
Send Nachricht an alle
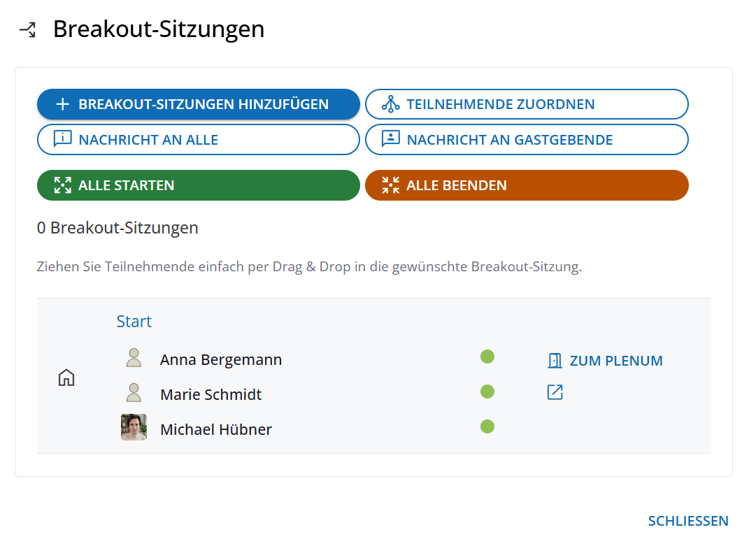click(x=198, y=140)
